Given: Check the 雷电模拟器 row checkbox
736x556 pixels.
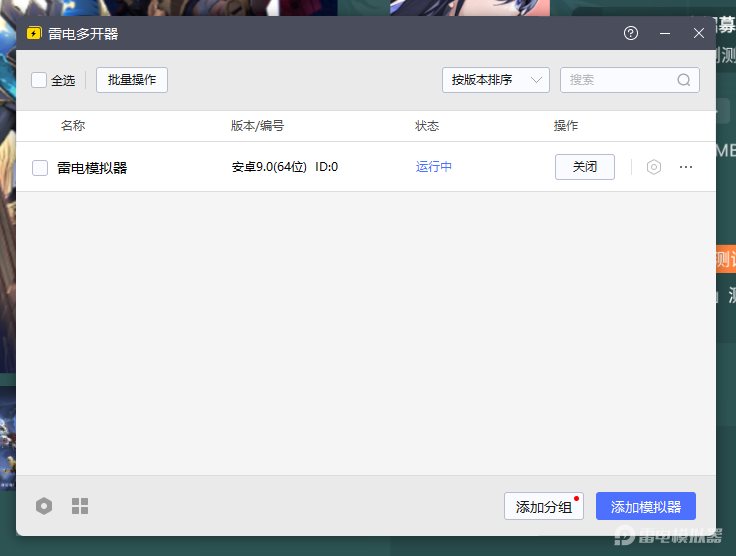Looking at the screenshot, I should tap(40, 168).
